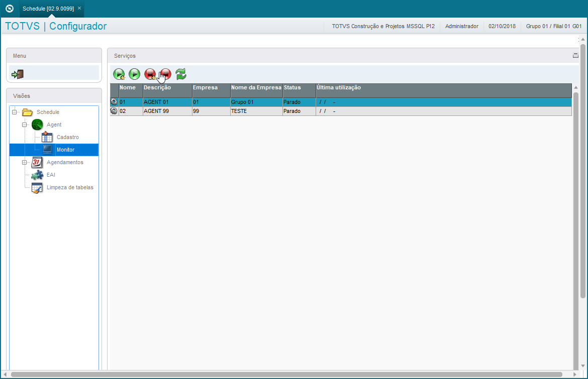Select Monitor in the tree
The image size is (588, 379).
coord(66,150)
